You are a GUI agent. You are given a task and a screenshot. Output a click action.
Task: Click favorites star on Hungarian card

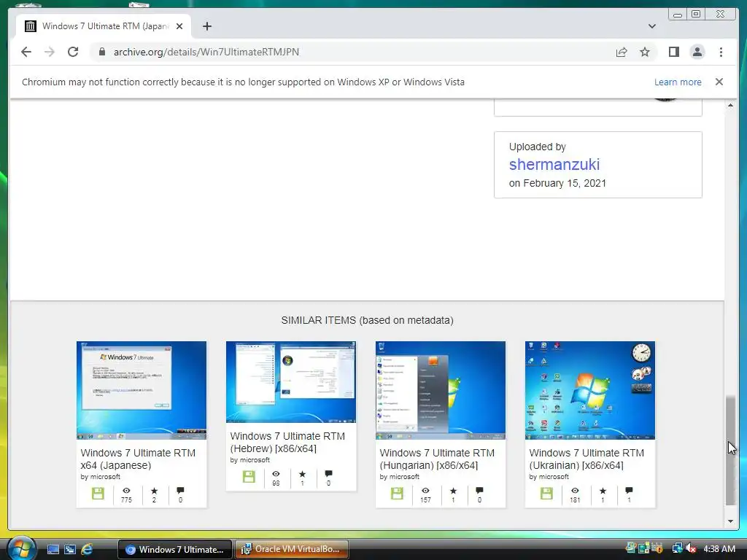click(453, 491)
